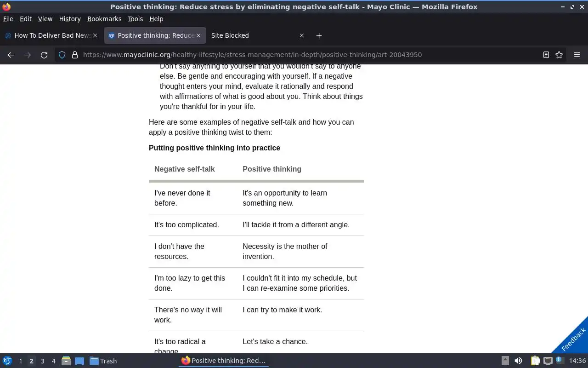Reload the current page

[x=44, y=55]
